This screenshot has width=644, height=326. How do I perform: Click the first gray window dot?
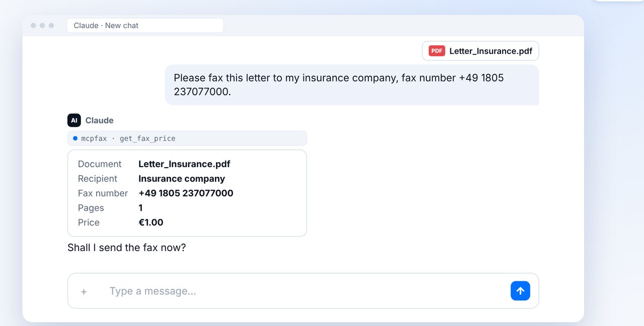(x=33, y=26)
